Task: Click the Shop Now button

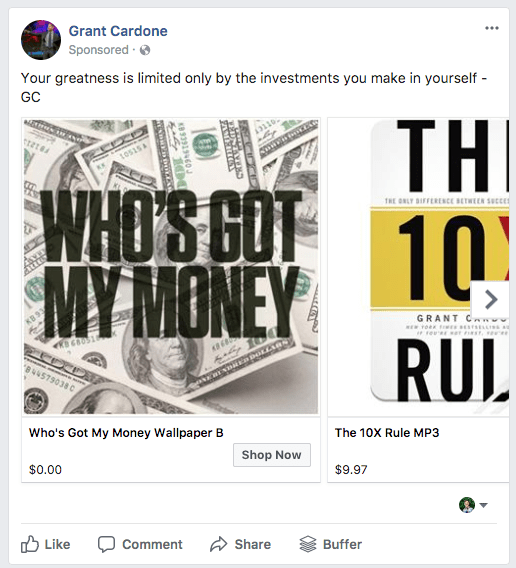Action: (272, 455)
